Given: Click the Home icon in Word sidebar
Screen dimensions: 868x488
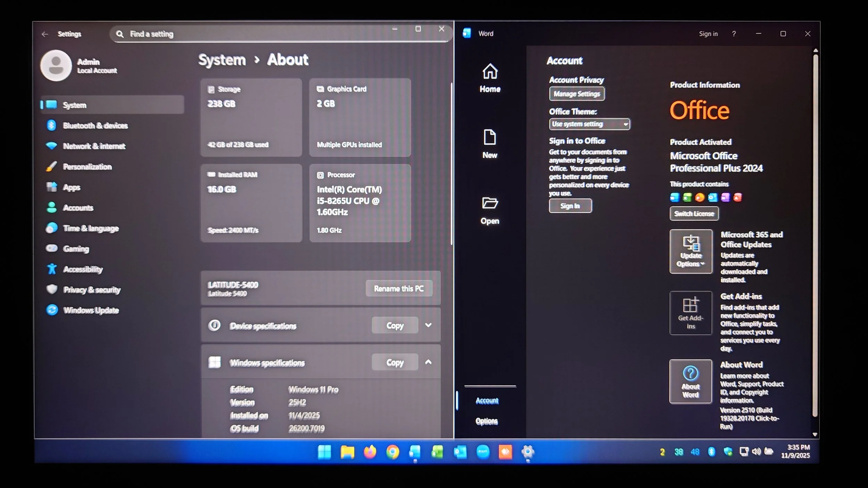Looking at the screenshot, I should pyautogui.click(x=490, y=71).
